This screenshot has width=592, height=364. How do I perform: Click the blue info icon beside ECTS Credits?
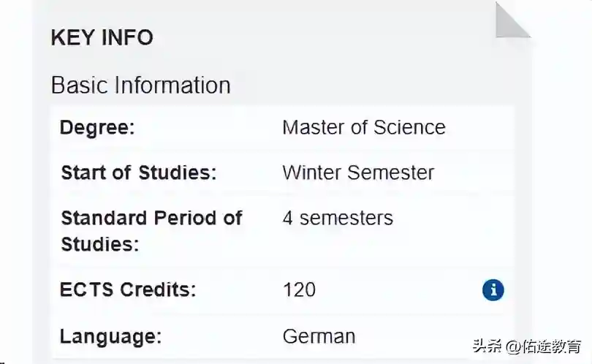[x=493, y=290]
